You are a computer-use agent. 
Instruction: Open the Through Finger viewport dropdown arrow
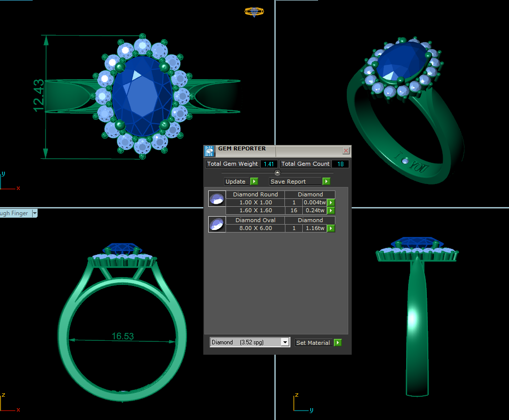pyautogui.click(x=35, y=213)
